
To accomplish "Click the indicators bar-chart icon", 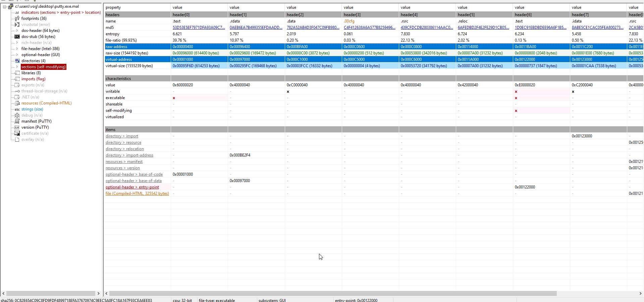I will 17,12.
